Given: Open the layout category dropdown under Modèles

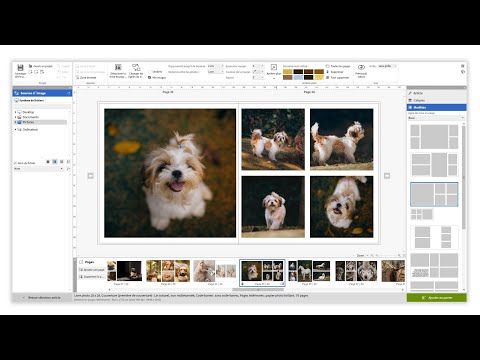Looking at the screenshot, I should tap(436, 118).
